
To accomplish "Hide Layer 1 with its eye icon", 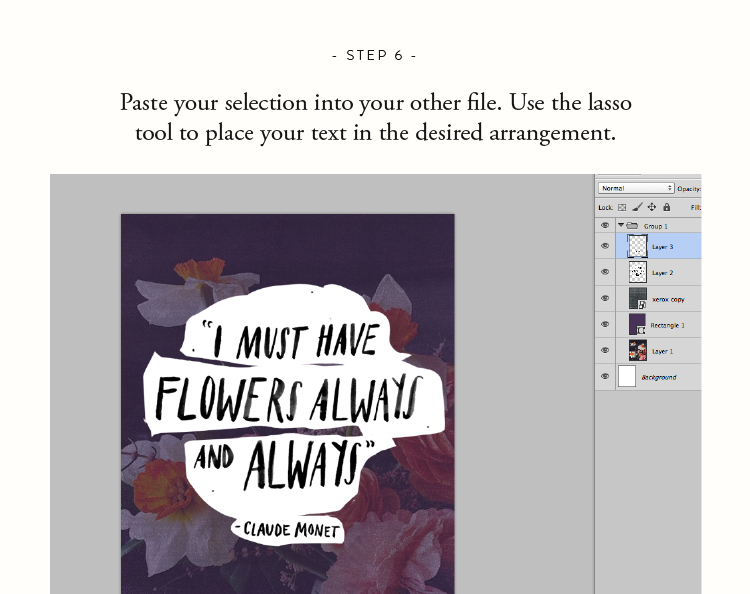I will point(605,351).
